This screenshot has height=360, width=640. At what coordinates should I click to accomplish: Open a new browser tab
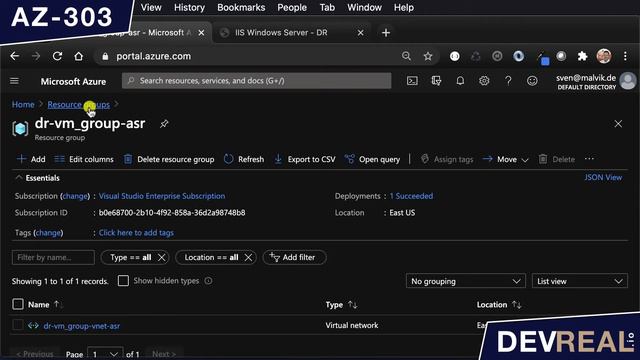point(386,33)
